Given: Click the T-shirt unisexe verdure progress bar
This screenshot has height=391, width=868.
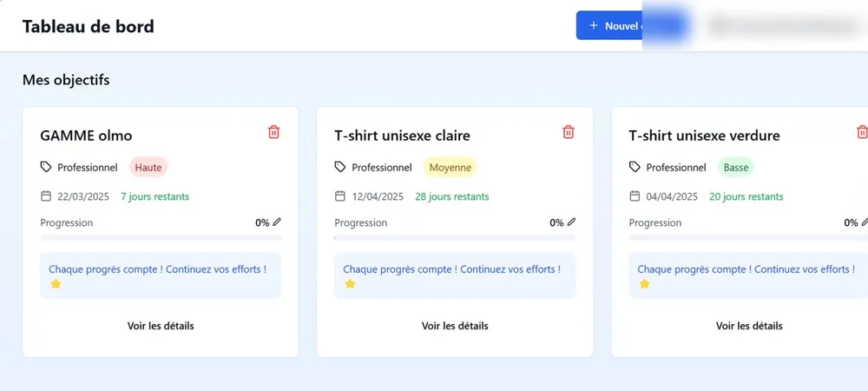Looking at the screenshot, I should click(x=748, y=237).
